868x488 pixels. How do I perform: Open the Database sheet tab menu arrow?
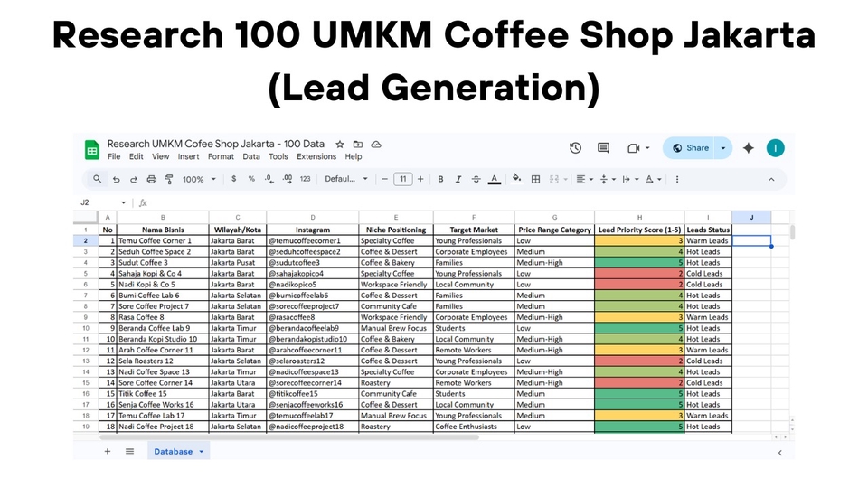point(202,452)
